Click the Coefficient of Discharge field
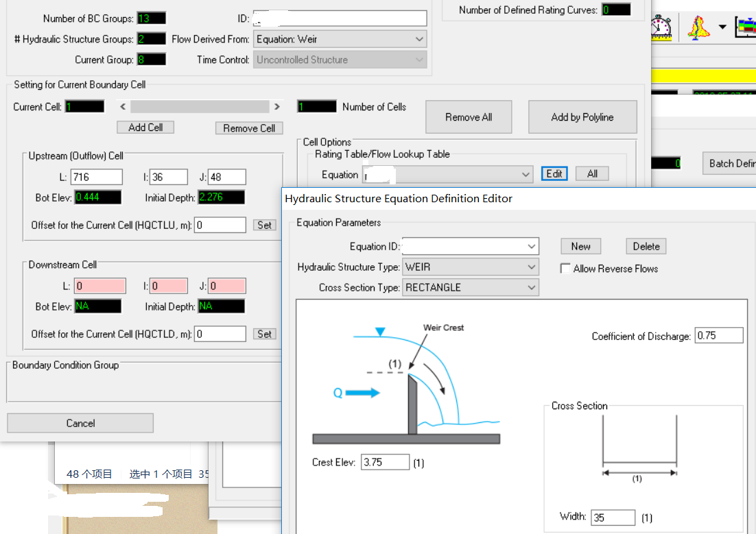 click(719, 335)
